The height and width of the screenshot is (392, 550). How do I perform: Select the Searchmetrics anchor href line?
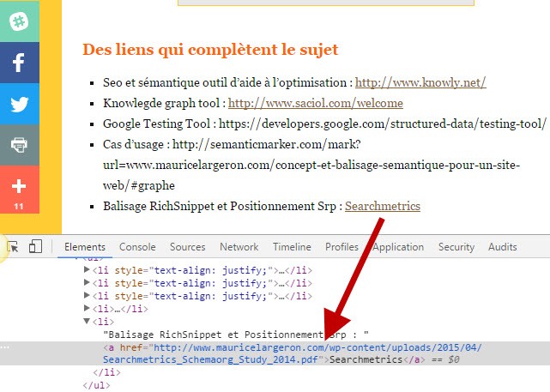coord(275,353)
